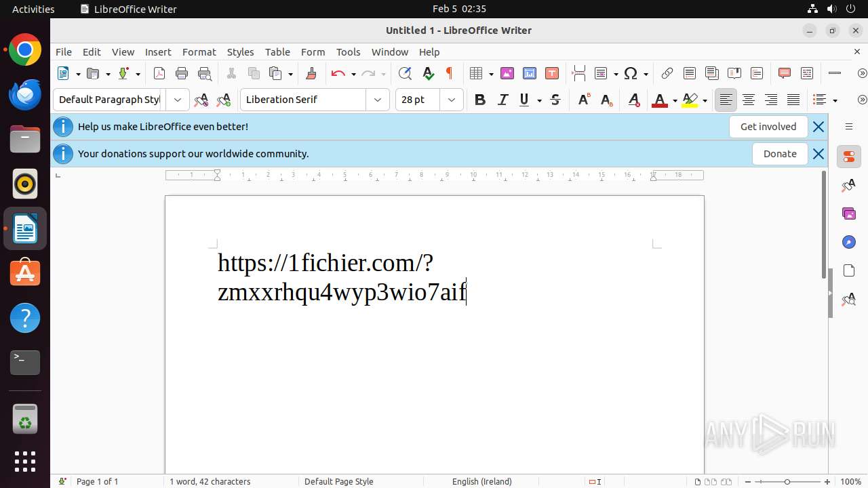
Task: Expand paragraph style dropdown
Action: pyautogui.click(x=178, y=100)
